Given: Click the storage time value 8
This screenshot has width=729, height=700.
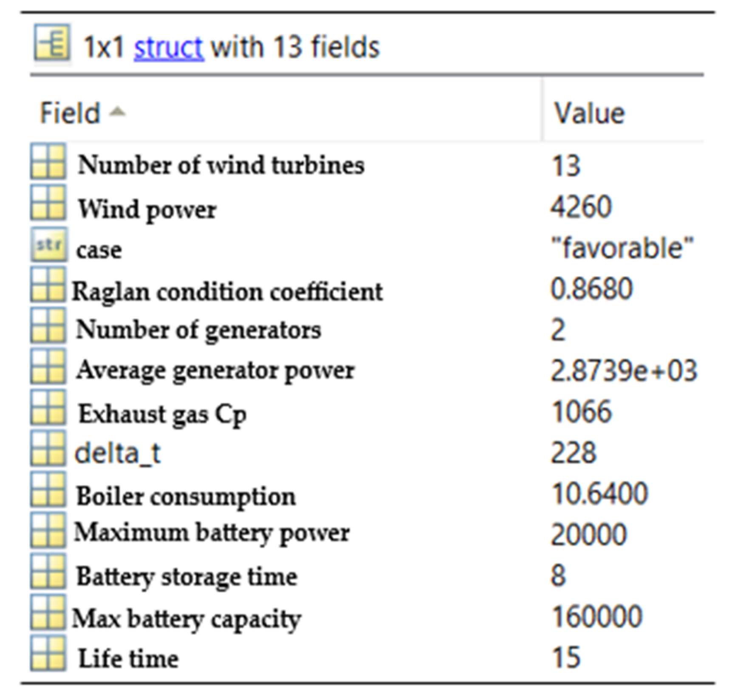Looking at the screenshot, I should coord(558,575).
